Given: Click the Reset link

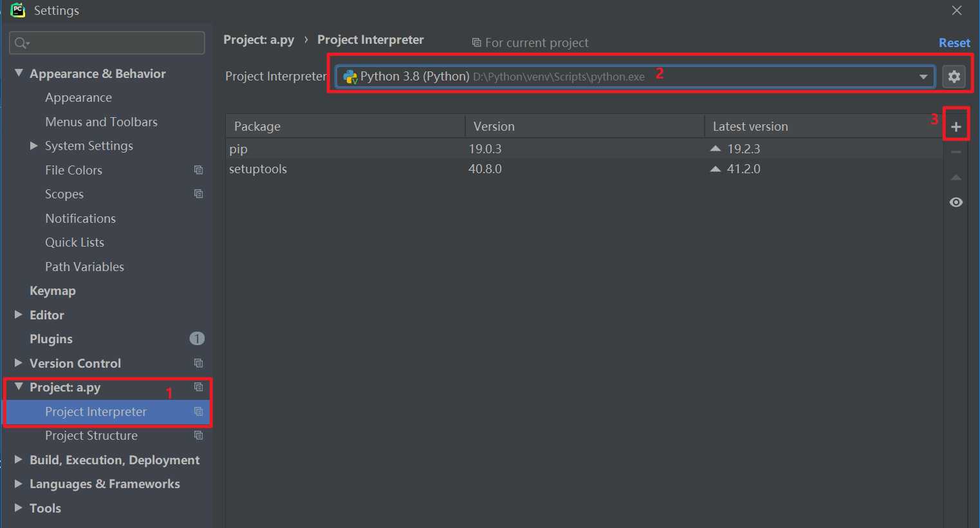Looking at the screenshot, I should coord(954,42).
